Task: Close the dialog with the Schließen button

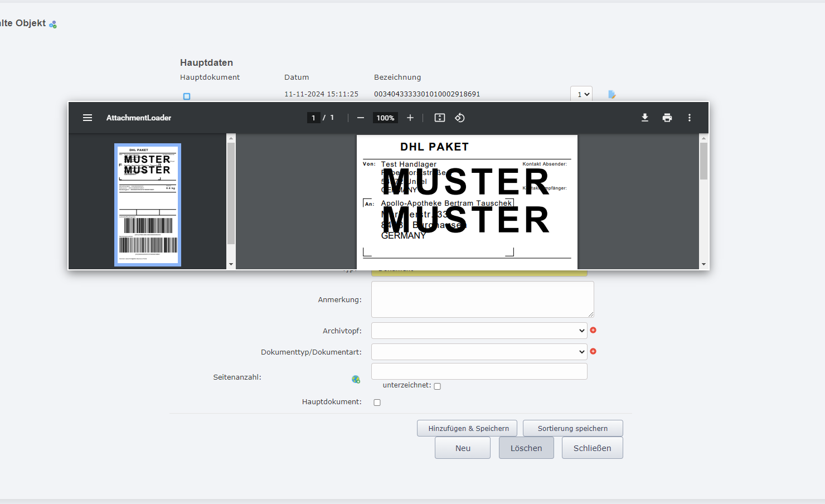Action: coord(592,448)
